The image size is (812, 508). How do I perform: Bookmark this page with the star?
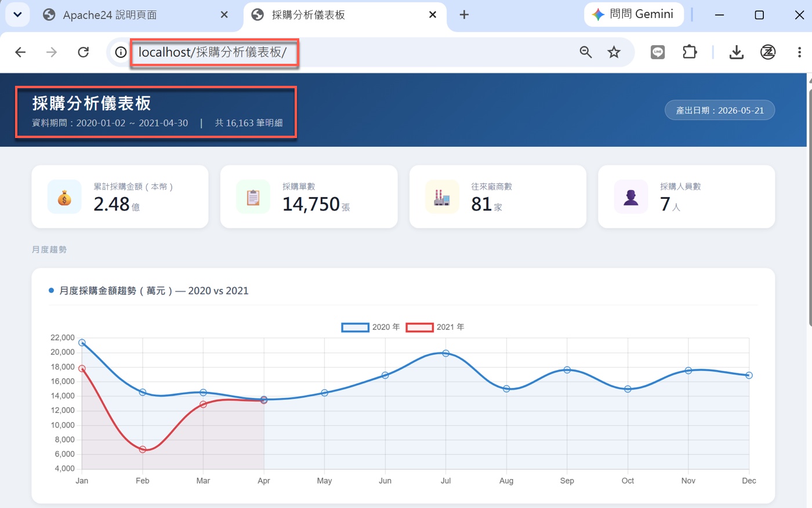pyautogui.click(x=614, y=52)
